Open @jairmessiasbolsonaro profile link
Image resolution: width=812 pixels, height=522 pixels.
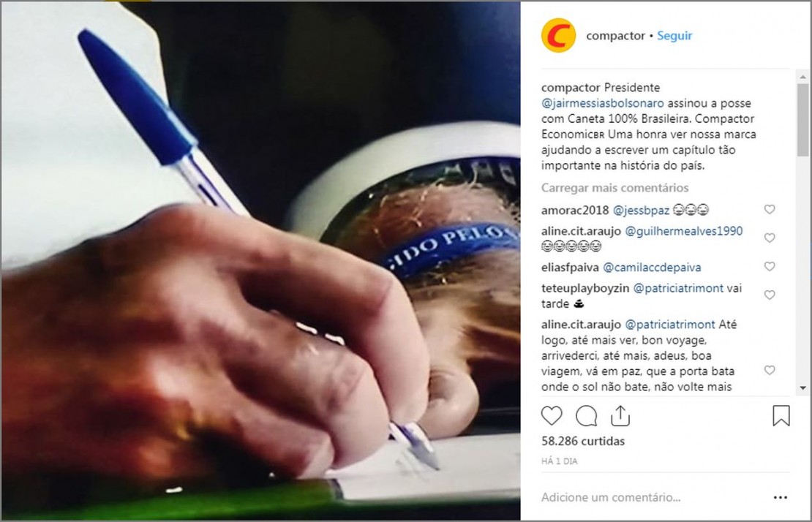[602, 103]
